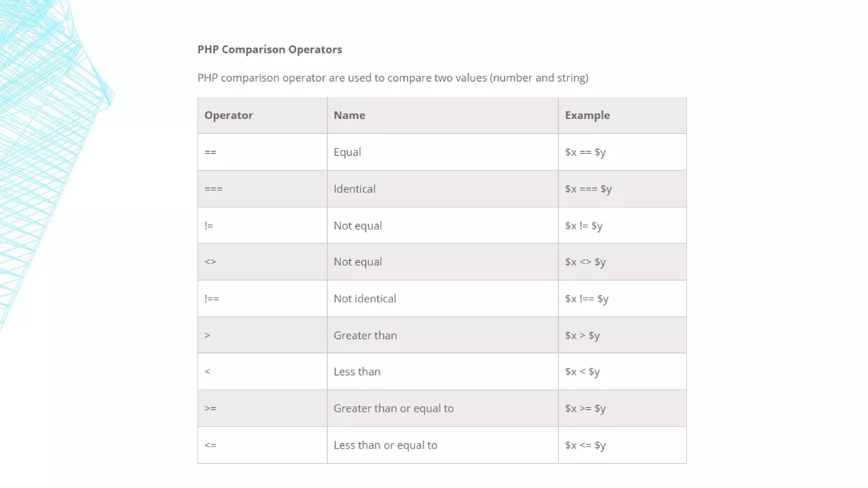Image resolution: width=868 pixels, height=488 pixels.
Task: Select the Operator column header
Action: pos(262,115)
